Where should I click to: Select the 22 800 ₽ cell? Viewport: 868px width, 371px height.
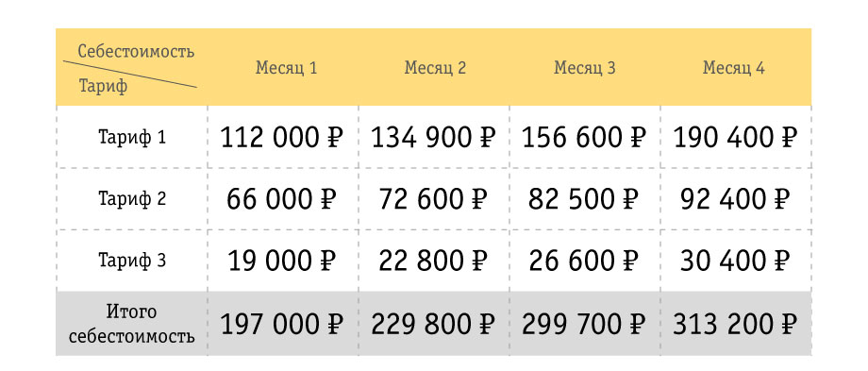click(x=433, y=261)
